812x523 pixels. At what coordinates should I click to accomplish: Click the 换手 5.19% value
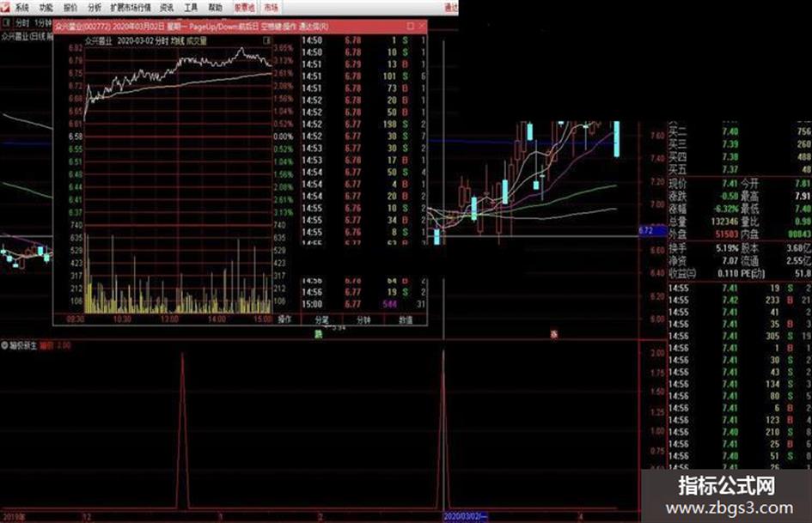[x=728, y=248]
